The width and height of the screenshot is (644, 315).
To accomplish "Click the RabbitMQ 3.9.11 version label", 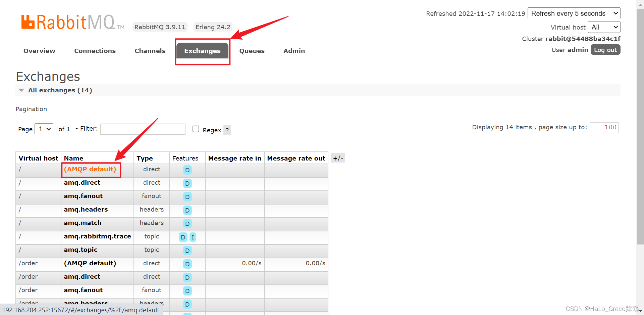I will [160, 27].
